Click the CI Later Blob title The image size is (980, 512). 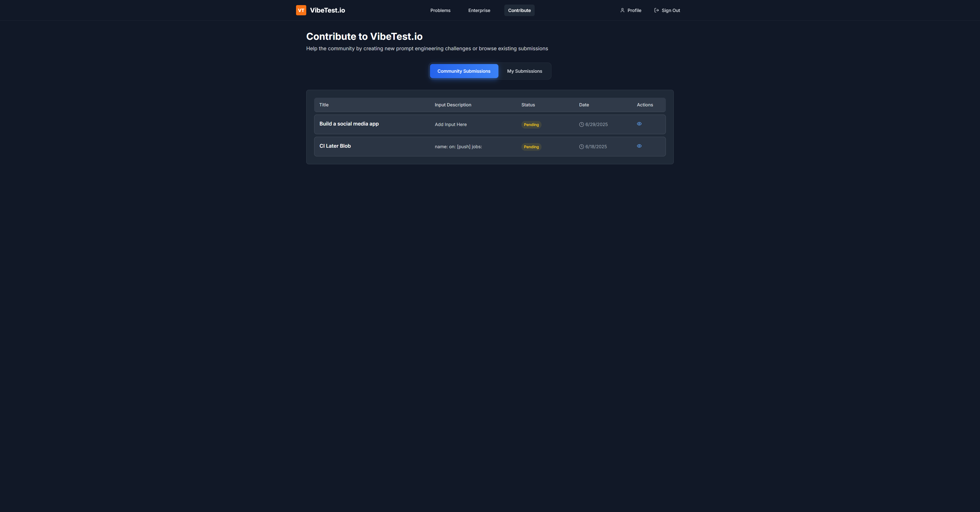coord(335,146)
